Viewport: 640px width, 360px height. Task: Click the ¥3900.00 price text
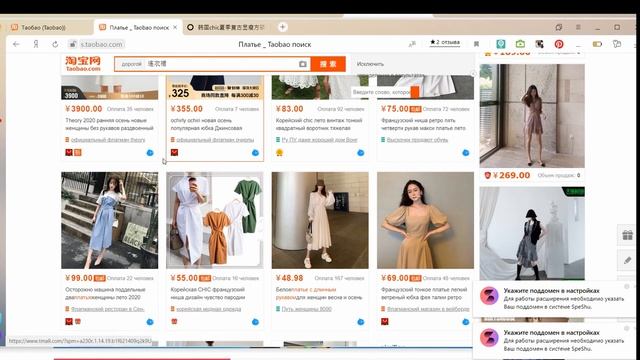pos(84,109)
